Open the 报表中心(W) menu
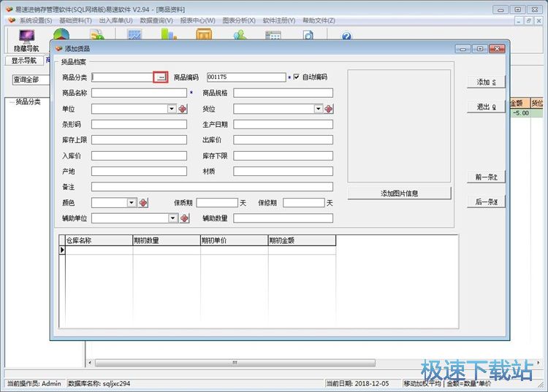Image resolution: width=548 pixels, height=392 pixels. click(x=197, y=20)
